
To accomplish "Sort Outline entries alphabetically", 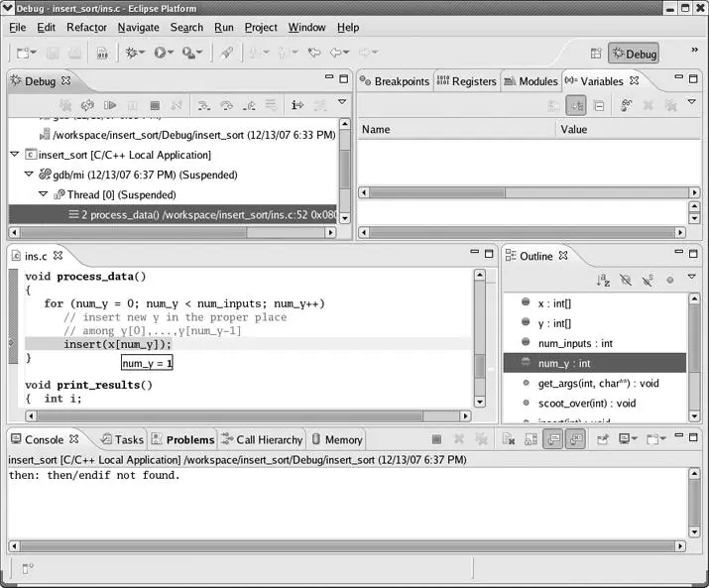I will point(603,281).
